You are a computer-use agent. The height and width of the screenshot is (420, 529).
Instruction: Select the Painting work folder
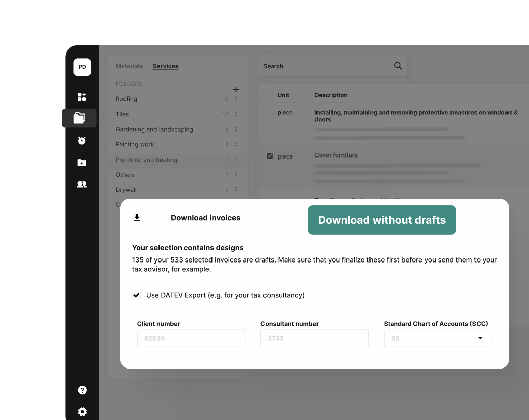(135, 144)
